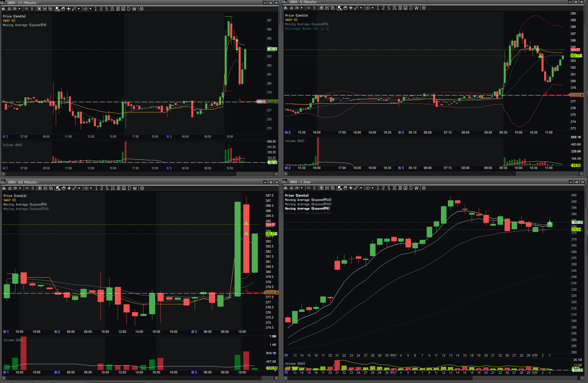Reset zoom on 5 Minute chart

click(x=333, y=8)
